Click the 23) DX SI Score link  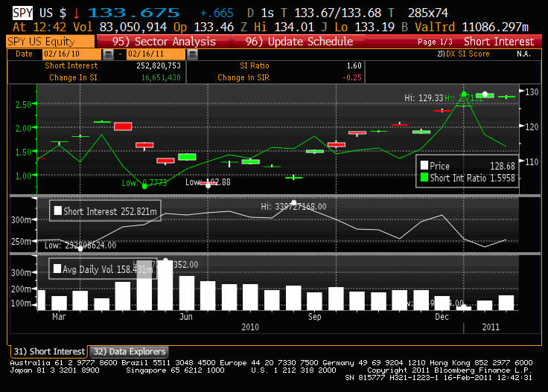463,54
